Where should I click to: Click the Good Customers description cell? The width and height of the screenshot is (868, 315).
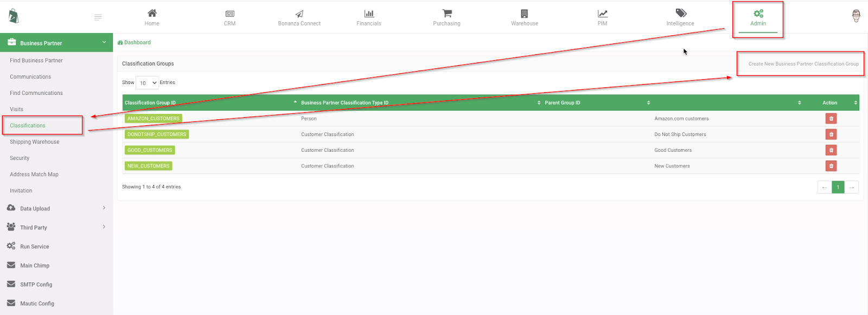673,150
